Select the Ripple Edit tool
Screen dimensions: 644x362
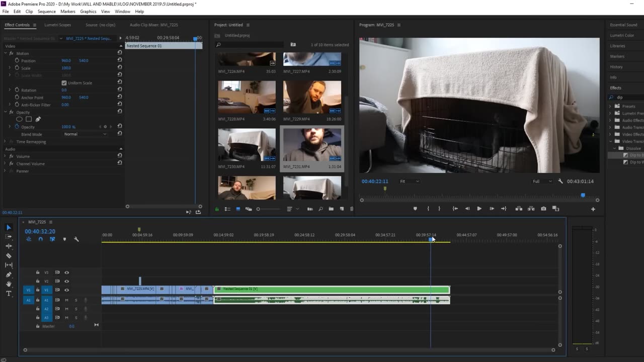click(x=9, y=246)
